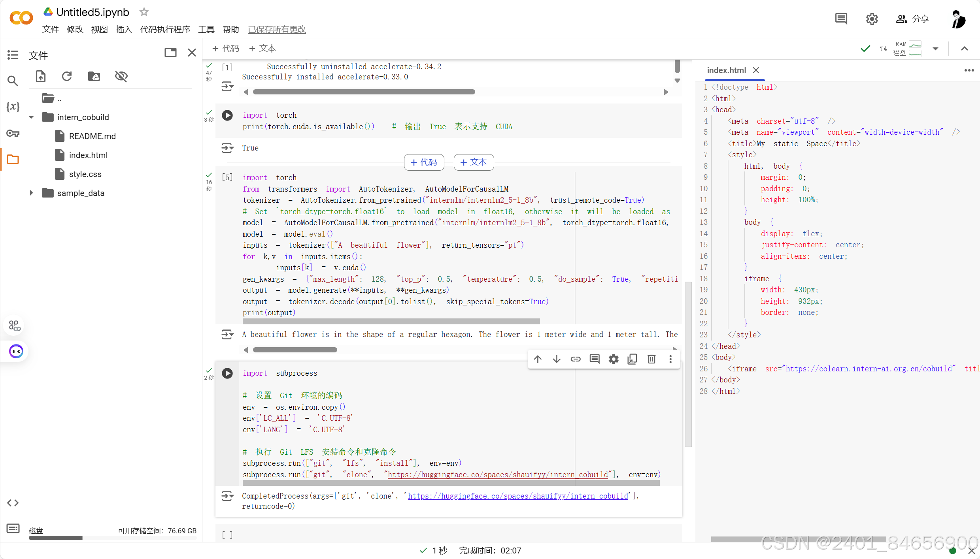Toggle output of torch cuda cell
This screenshot has width=980, height=559.
(227, 148)
